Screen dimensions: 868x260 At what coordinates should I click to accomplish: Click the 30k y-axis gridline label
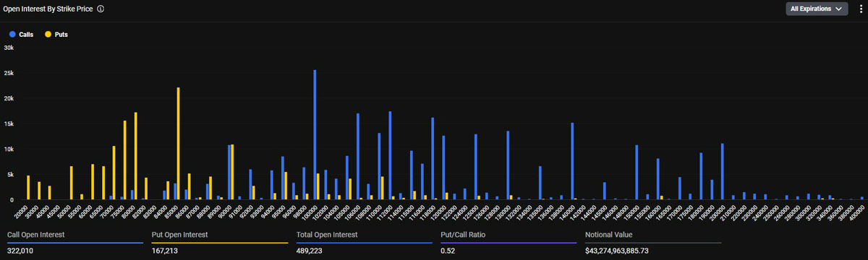pos(9,48)
